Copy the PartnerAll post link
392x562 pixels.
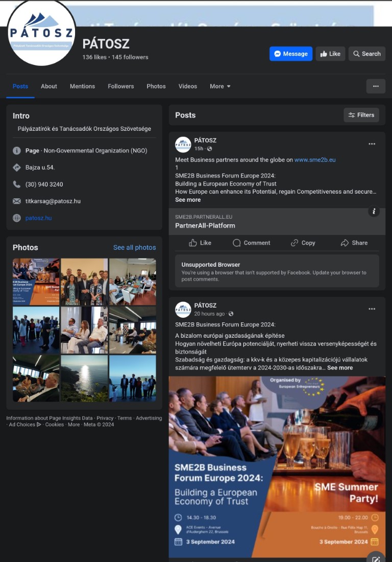click(303, 243)
